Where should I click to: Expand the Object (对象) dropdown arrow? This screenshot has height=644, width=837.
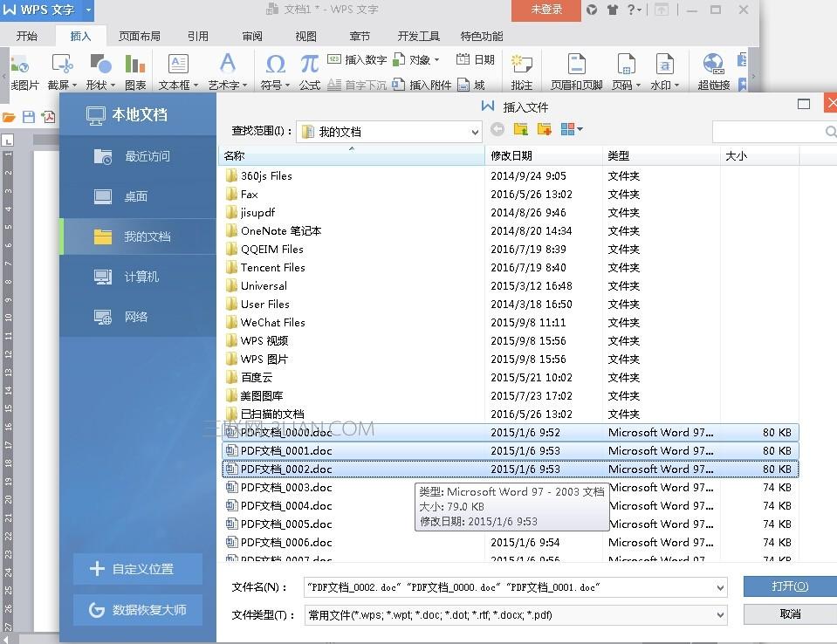(x=436, y=59)
